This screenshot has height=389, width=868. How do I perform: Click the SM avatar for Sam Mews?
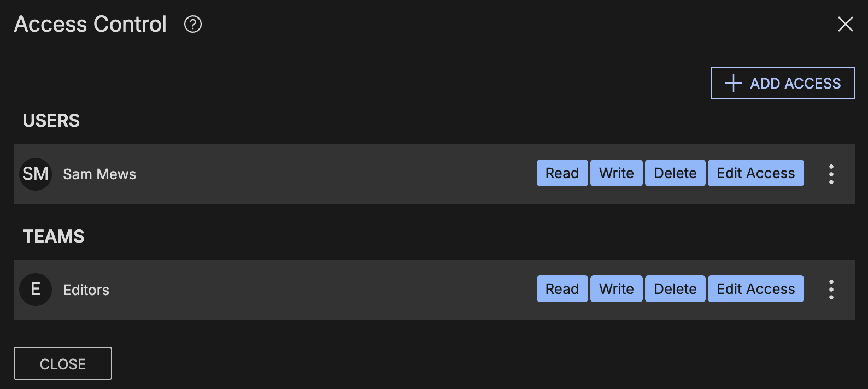click(36, 174)
